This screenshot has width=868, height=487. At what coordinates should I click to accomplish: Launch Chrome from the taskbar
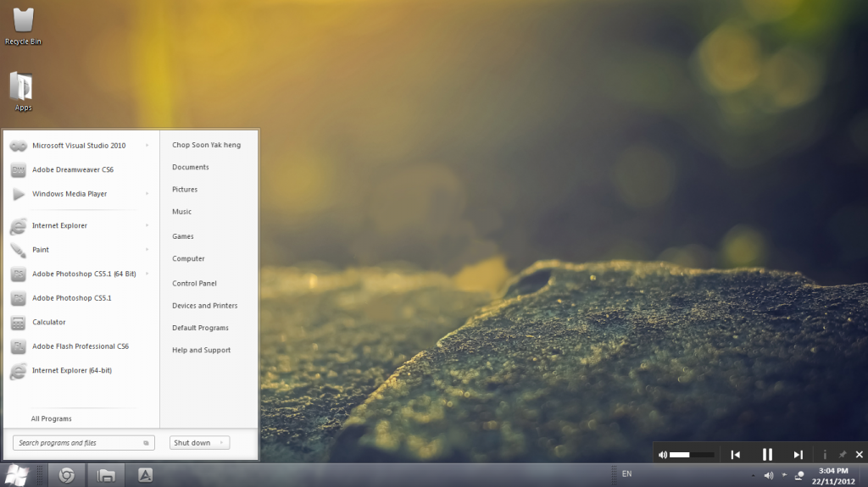(x=66, y=475)
